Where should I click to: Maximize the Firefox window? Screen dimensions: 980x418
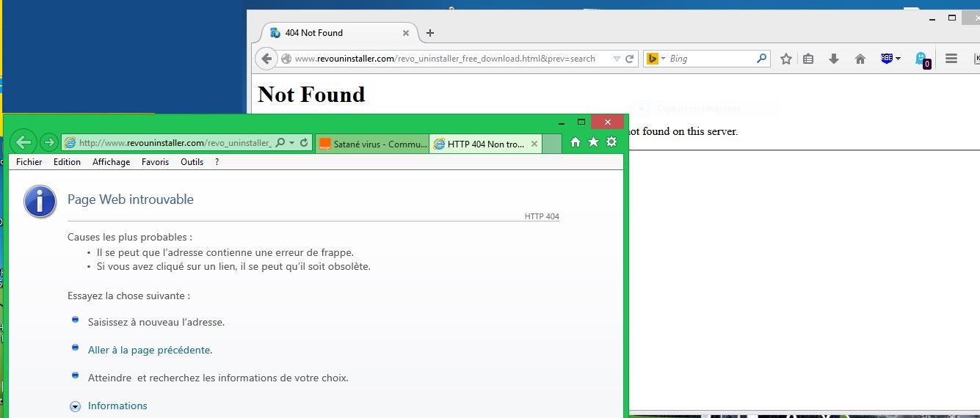pos(952,18)
